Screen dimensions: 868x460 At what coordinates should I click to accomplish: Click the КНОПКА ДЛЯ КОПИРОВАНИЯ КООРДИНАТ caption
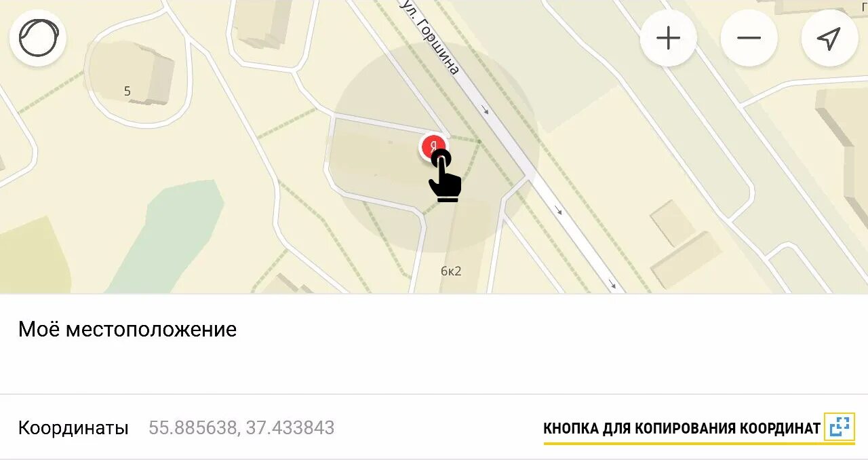point(682,429)
